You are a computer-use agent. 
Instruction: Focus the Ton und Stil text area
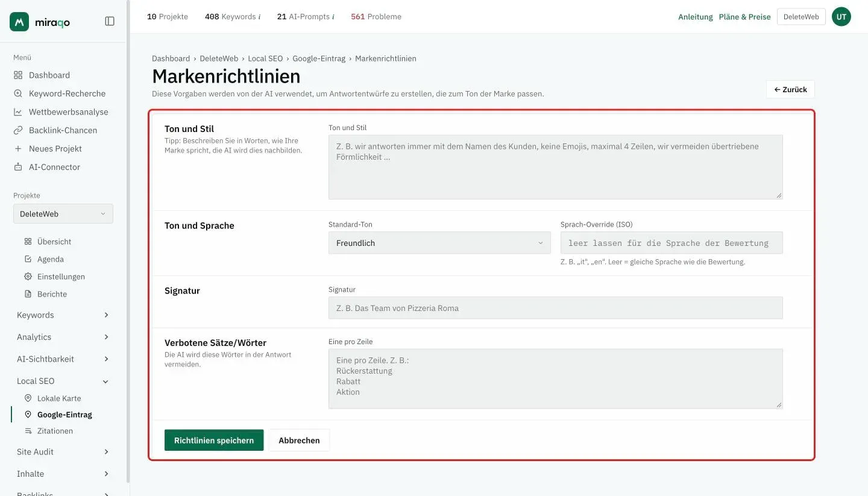[555, 167]
